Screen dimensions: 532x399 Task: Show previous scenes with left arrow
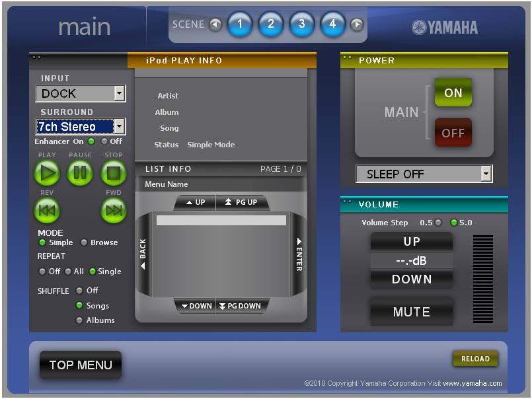[x=215, y=24]
